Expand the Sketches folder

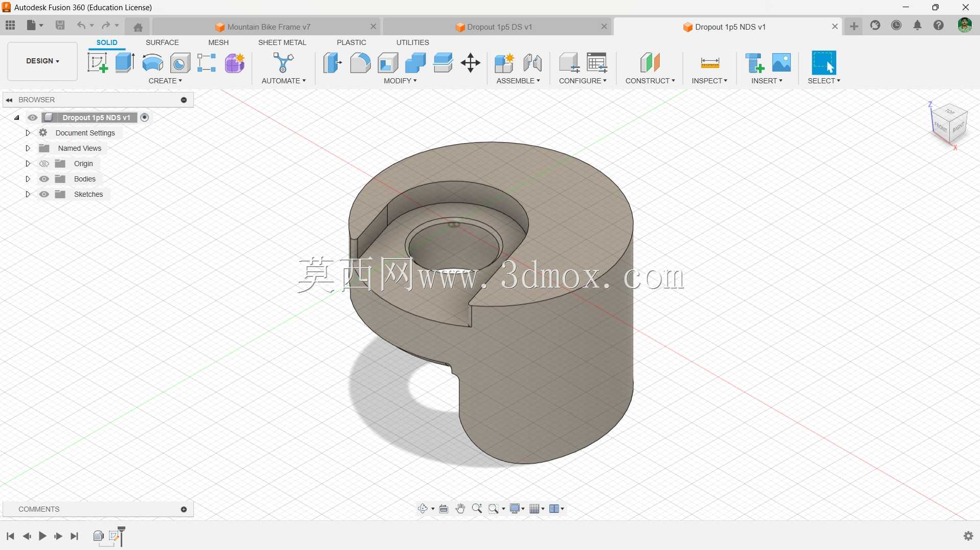[x=28, y=194]
